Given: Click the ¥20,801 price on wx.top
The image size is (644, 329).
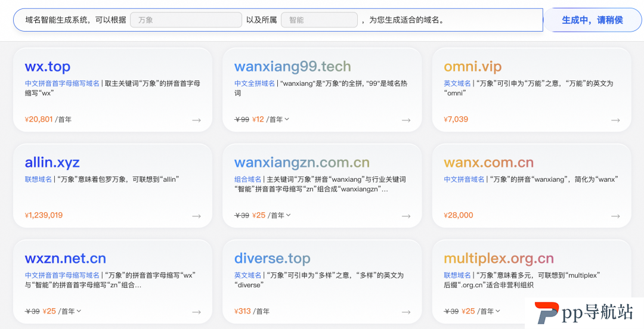Looking at the screenshot, I should (x=39, y=120).
